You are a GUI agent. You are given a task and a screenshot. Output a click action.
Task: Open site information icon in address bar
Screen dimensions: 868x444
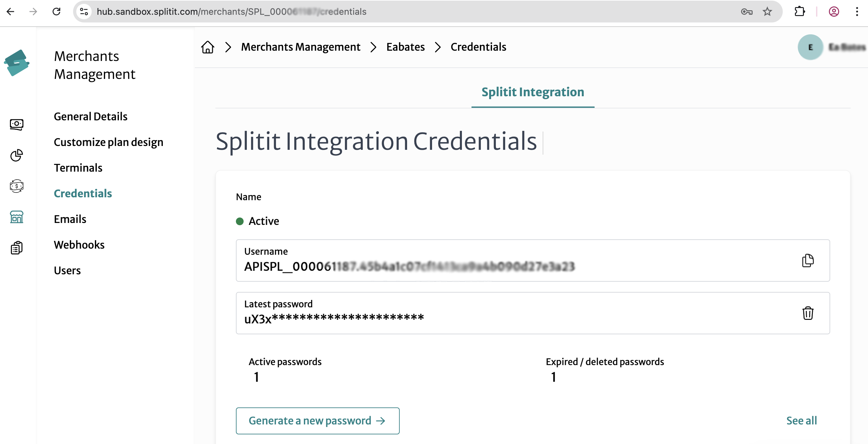coord(84,12)
